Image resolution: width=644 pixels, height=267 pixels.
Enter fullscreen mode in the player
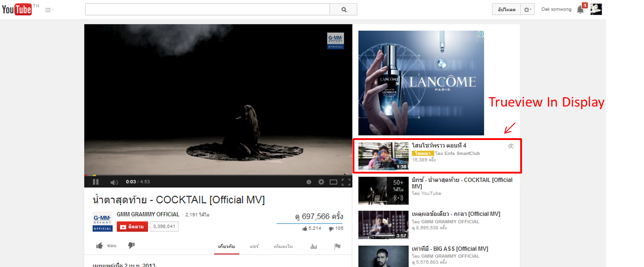pyautogui.click(x=345, y=182)
